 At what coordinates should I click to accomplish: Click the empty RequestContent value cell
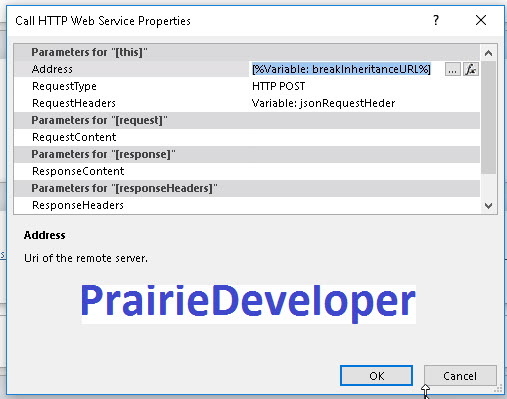[x=364, y=137]
